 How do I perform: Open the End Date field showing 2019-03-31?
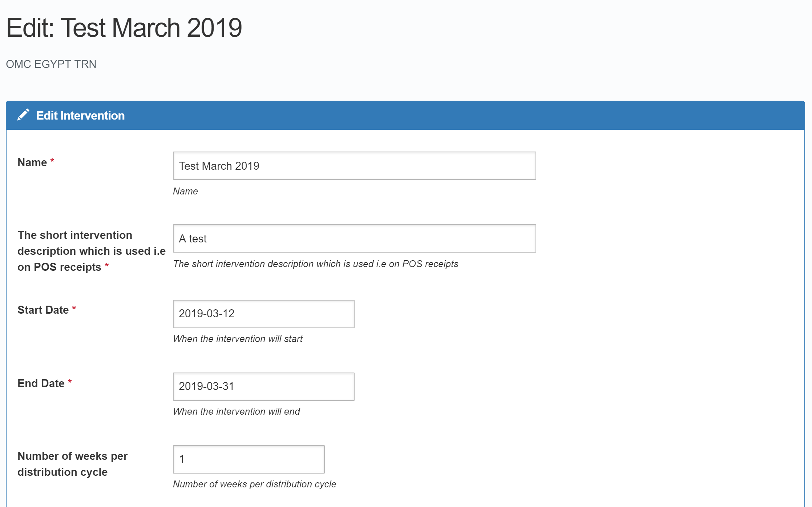tap(263, 386)
